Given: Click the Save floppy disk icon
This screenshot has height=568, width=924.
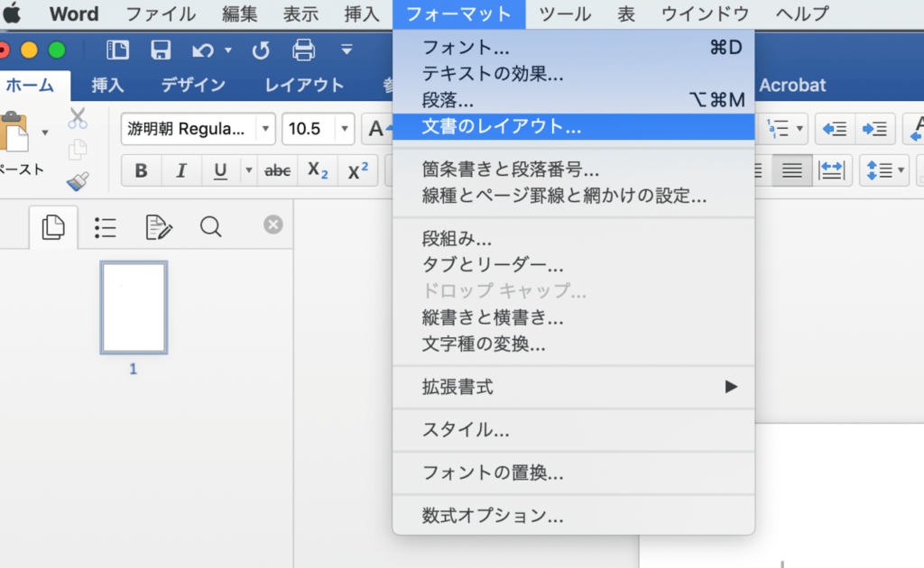Looking at the screenshot, I should (x=161, y=50).
